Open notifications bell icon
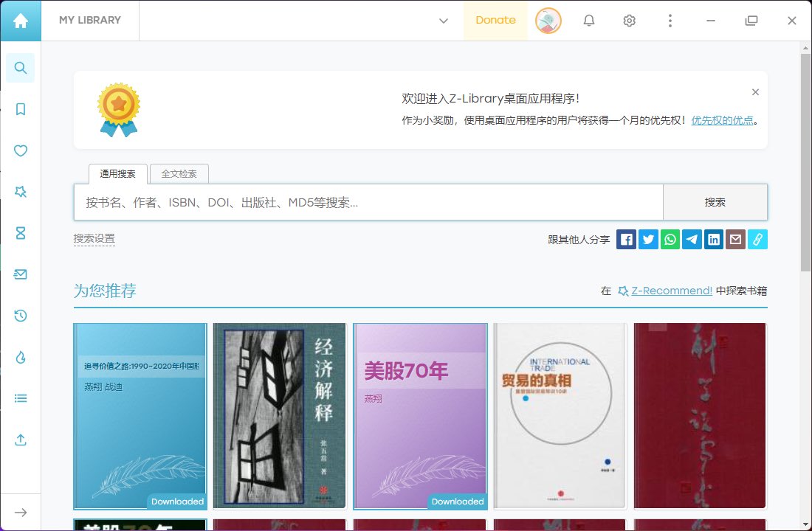 click(589, 21)
